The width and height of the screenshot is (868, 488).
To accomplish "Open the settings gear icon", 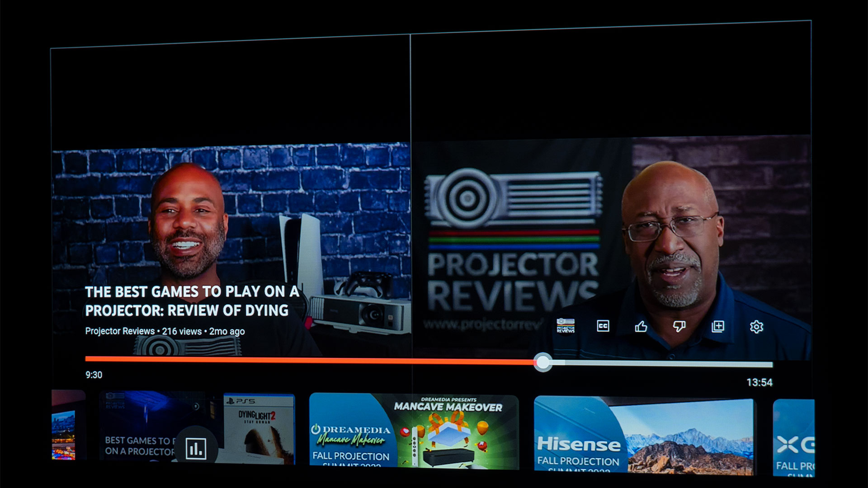I will point(756,327).
